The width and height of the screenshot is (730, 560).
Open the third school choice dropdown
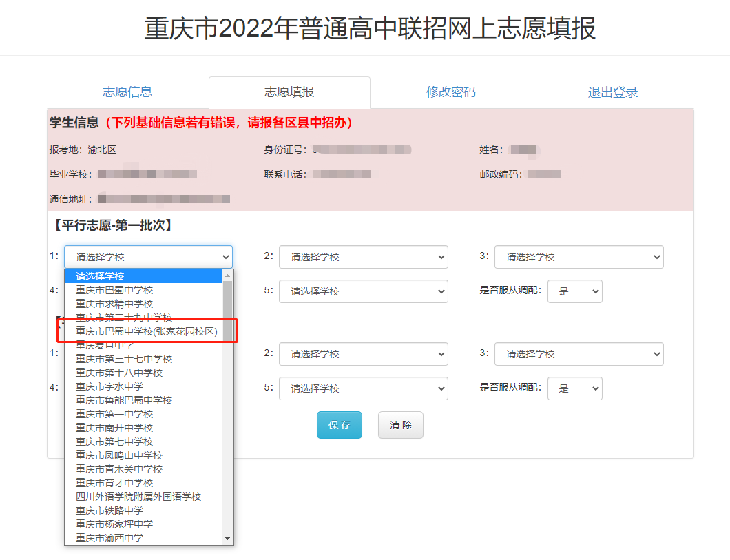578,256
